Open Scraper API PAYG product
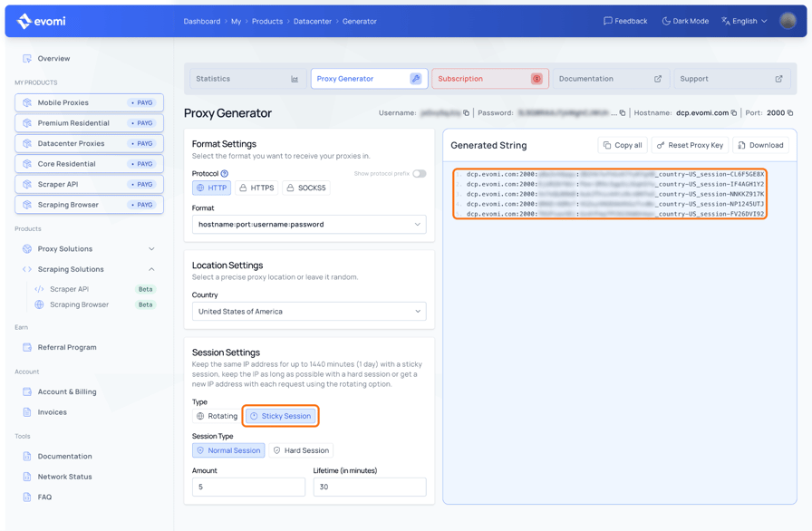 click(89, 184)
